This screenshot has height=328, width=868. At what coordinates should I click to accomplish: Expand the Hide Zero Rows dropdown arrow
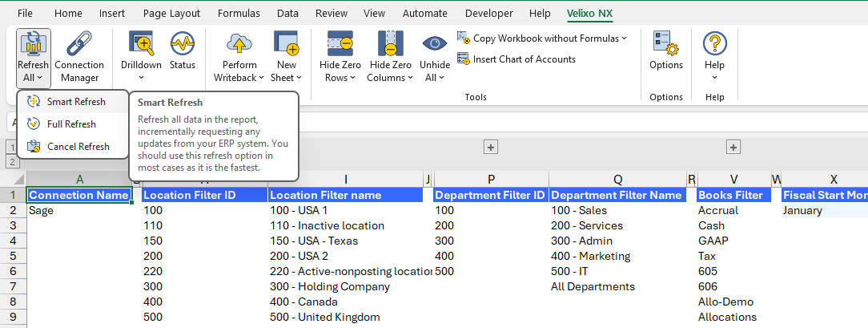pyautogui.click(x=352, y=78)
